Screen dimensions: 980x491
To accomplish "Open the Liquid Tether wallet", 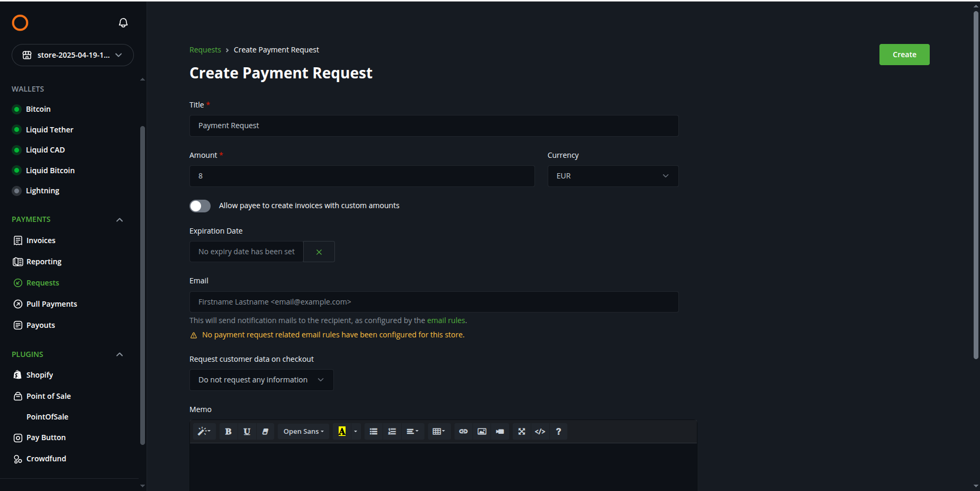I will click(50, 130).
